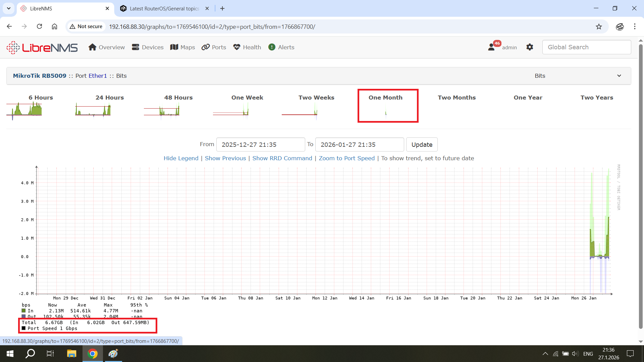Open Chrome's three-dot menu
Viewport: 644px width, 362px height.
tap(635, 26)
